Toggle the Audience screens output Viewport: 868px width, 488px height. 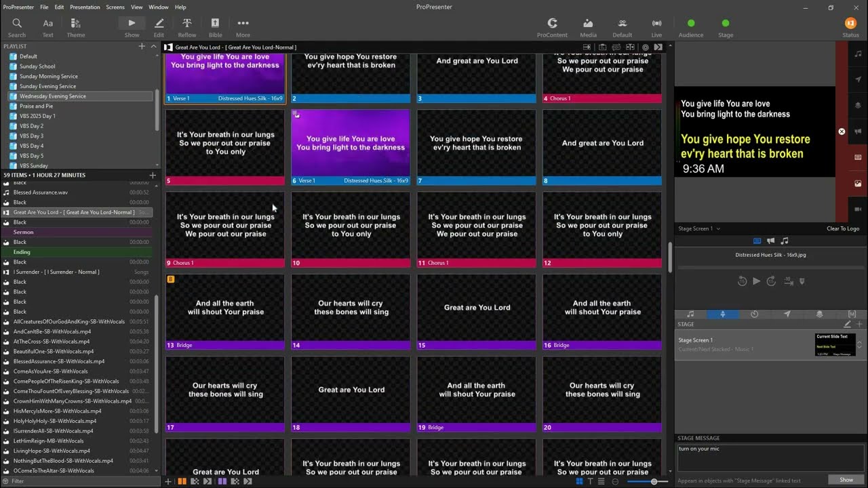tap(691, 28)
